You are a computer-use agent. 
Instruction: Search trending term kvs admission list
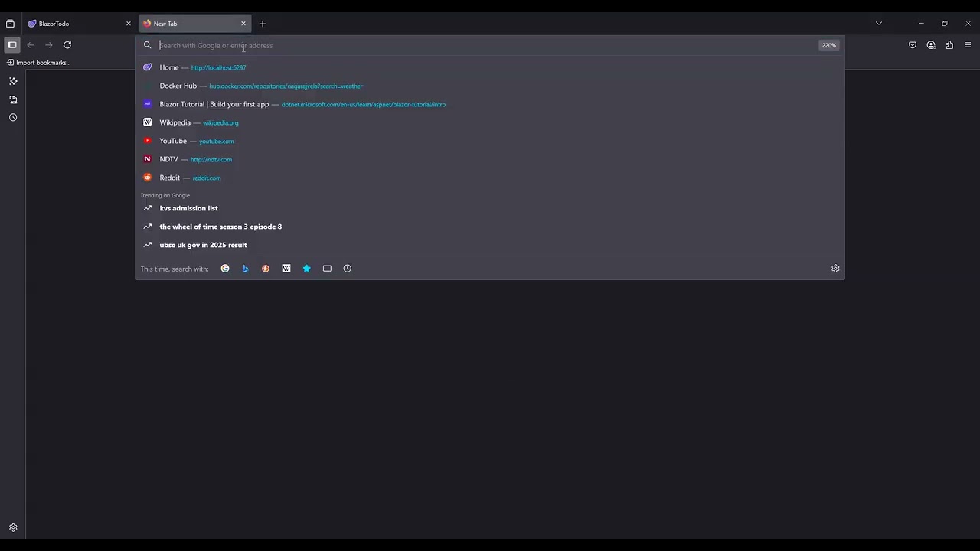pyautogui.click(x=490, y=208)
